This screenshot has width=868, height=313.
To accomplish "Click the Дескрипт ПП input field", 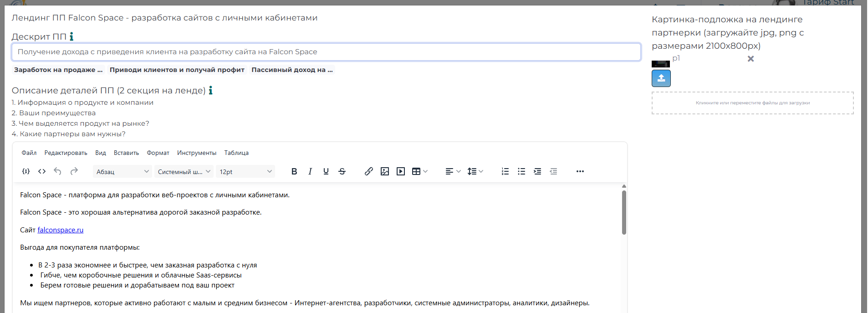I will tap(326, 52).
